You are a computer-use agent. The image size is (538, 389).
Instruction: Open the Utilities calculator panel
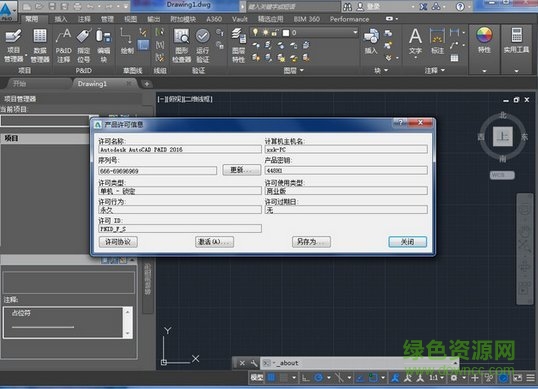pyautogui.click(x=516, y=40)
